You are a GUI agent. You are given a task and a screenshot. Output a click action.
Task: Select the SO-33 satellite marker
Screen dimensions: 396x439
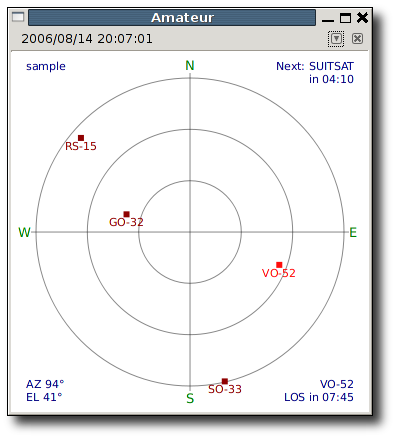[x=225, y=381]
